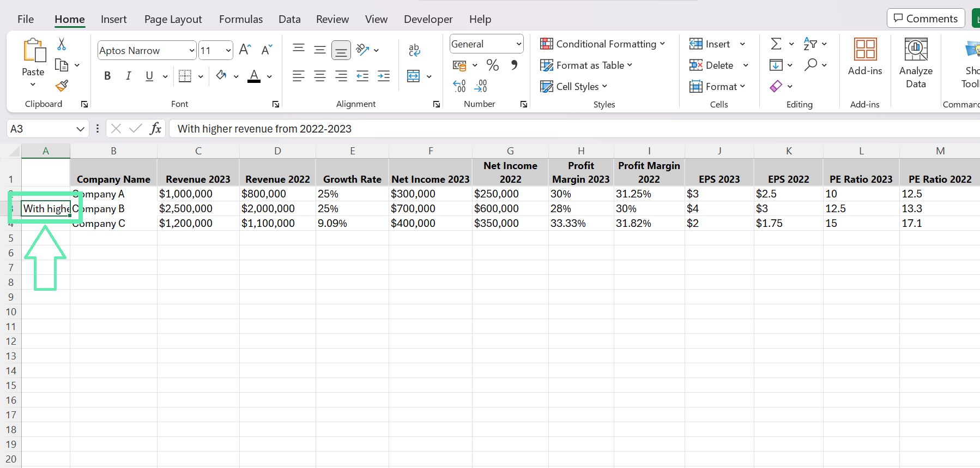This screenshot has width=980, height=468.
Task: Toggle Underline formatting
Action: [x=149, y=76]
